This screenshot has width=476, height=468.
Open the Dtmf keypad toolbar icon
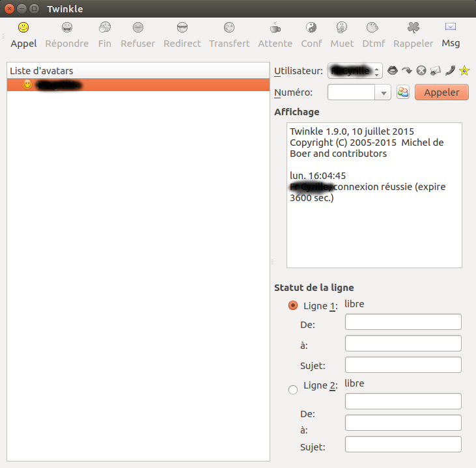coord(372,27)
